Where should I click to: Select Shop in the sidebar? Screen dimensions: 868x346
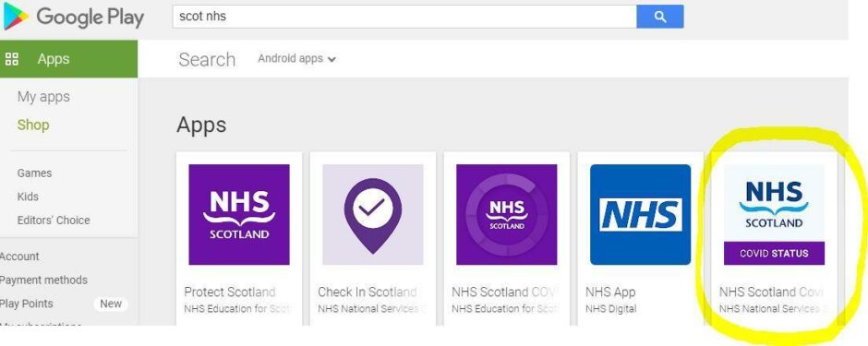[33, 125]
